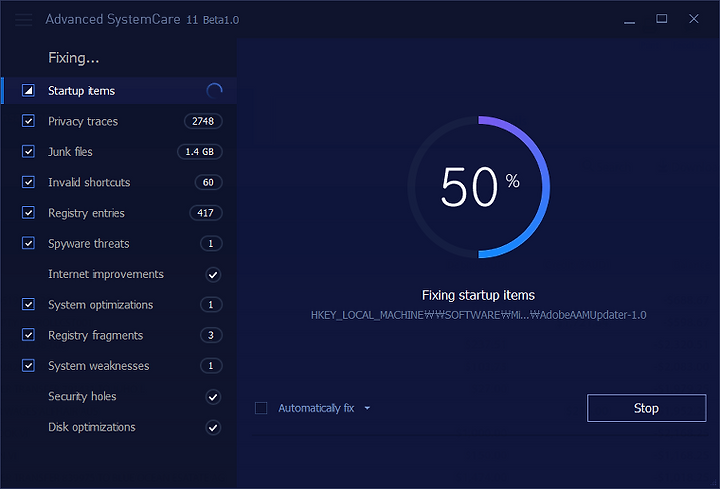Click the 50% circular progress indicator
The width and height of the screenshot is (720, 489).
pyautogui.click(x=478, y=187)
